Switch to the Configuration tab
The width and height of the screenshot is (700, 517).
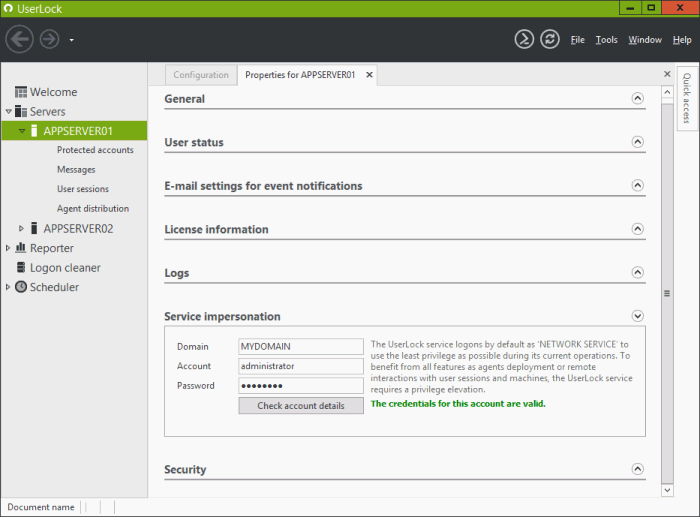(x=201, y=75)
